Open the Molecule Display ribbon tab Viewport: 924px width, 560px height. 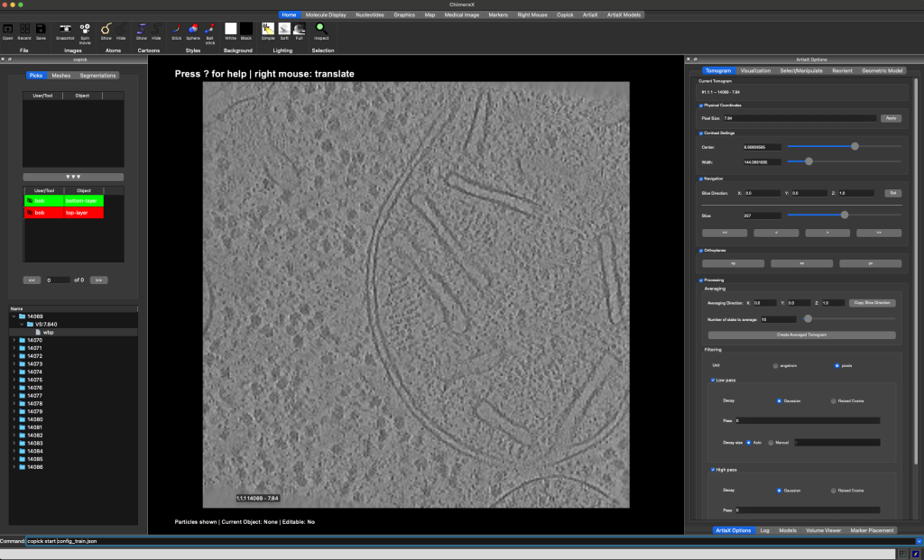point(325,14)
